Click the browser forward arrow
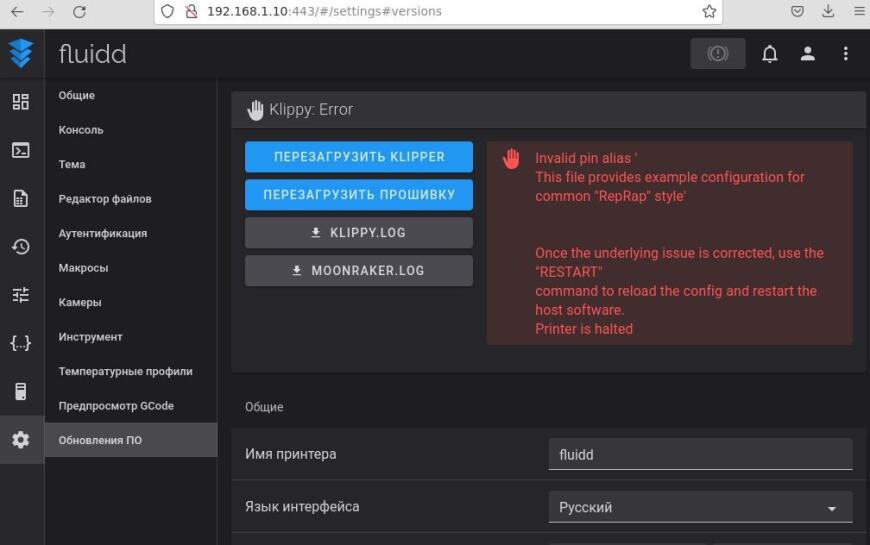 tap(48, 12)
